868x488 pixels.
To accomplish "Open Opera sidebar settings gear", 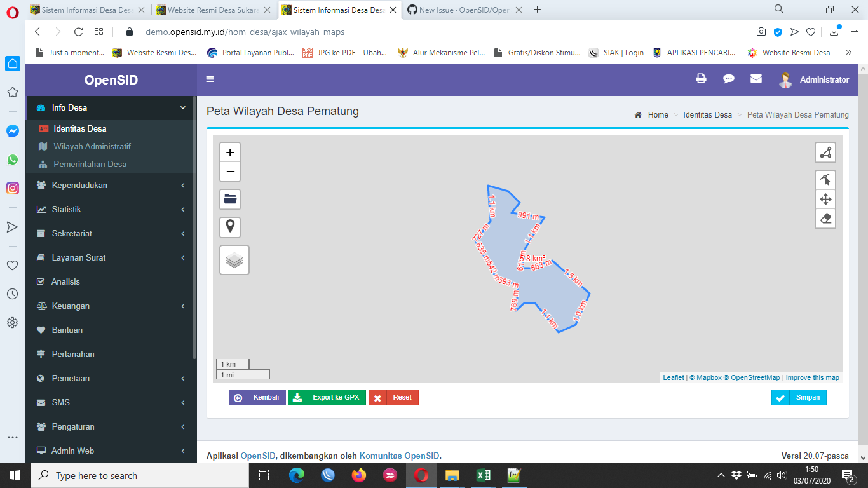I will point(13,322).
